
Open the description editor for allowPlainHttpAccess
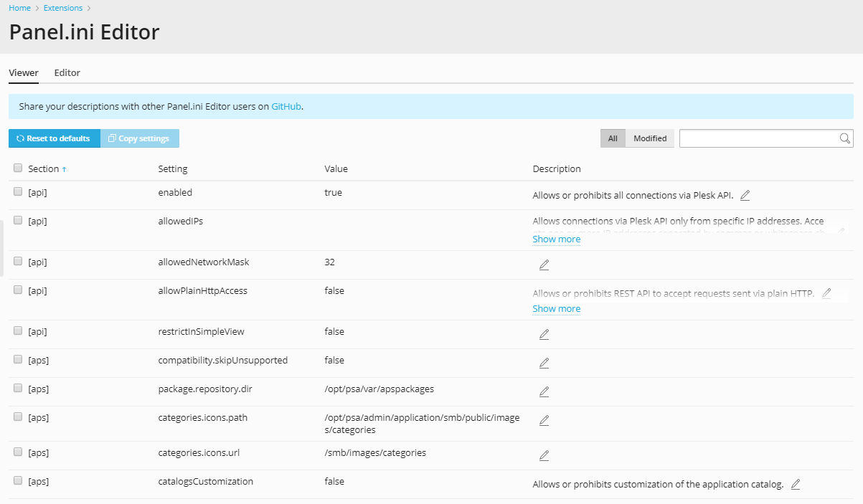tap(826, 293)
